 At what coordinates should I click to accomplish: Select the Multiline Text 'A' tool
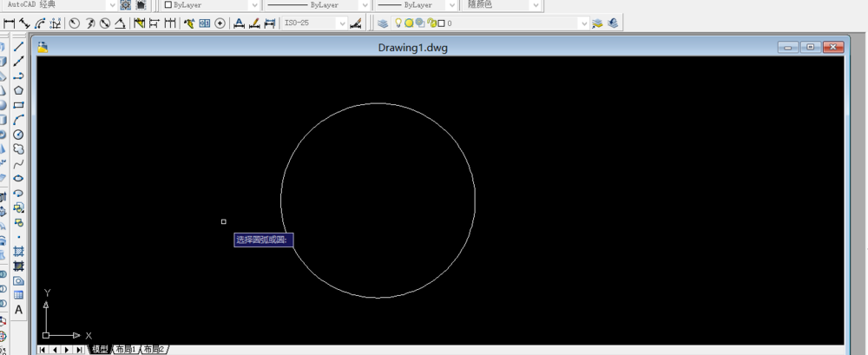(18, 310)
